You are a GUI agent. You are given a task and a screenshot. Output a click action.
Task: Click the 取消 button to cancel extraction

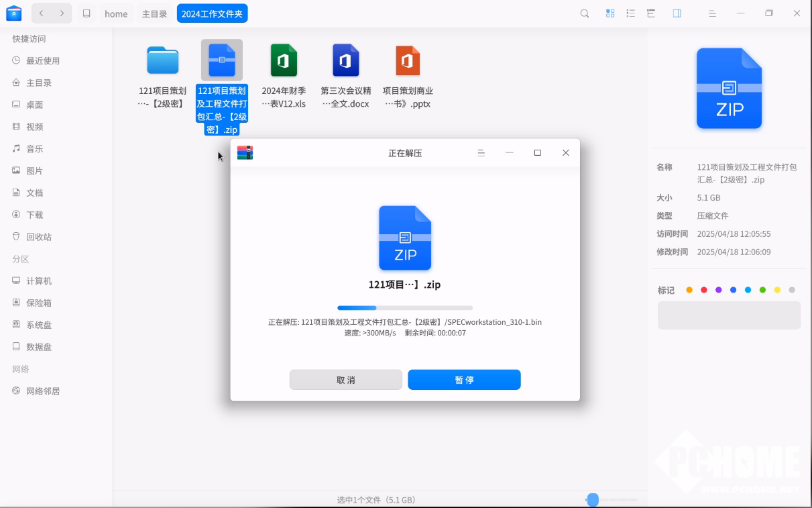coord(346,380)
